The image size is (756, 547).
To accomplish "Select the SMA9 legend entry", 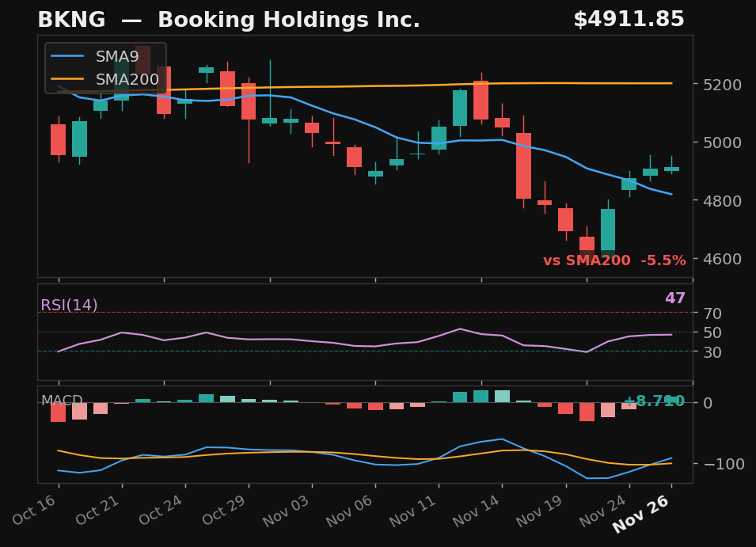I will click(96, 56).
